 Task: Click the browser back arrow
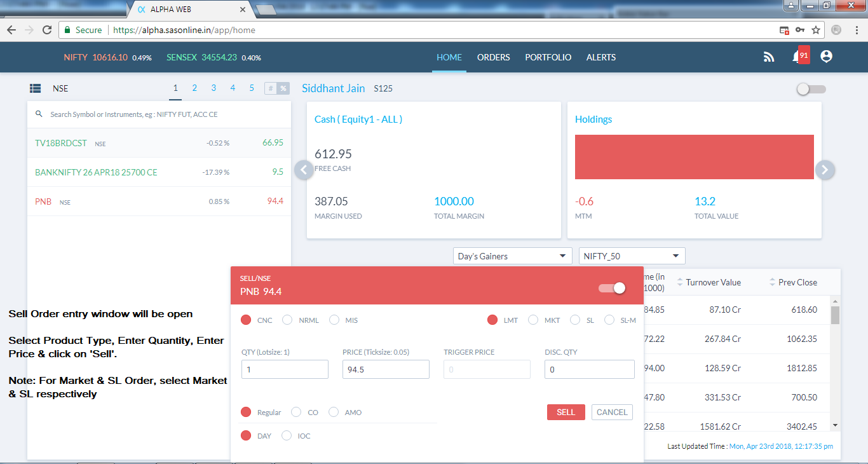point(11,30)
